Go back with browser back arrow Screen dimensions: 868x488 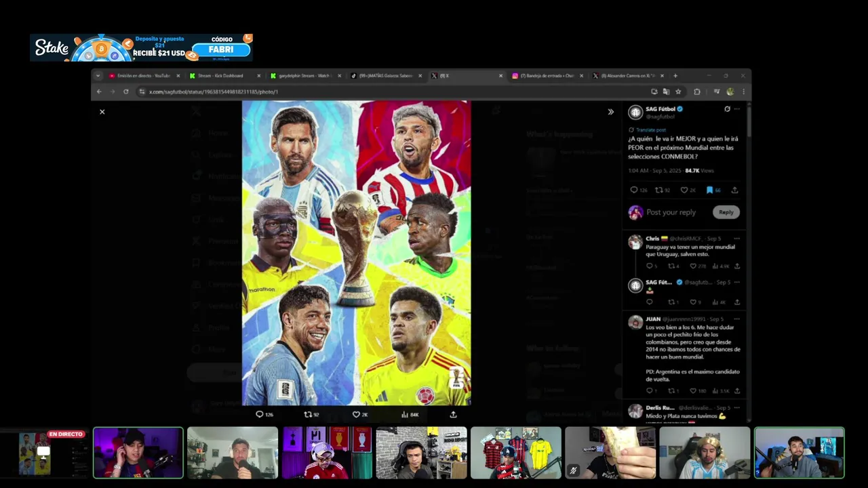[99, 91]
